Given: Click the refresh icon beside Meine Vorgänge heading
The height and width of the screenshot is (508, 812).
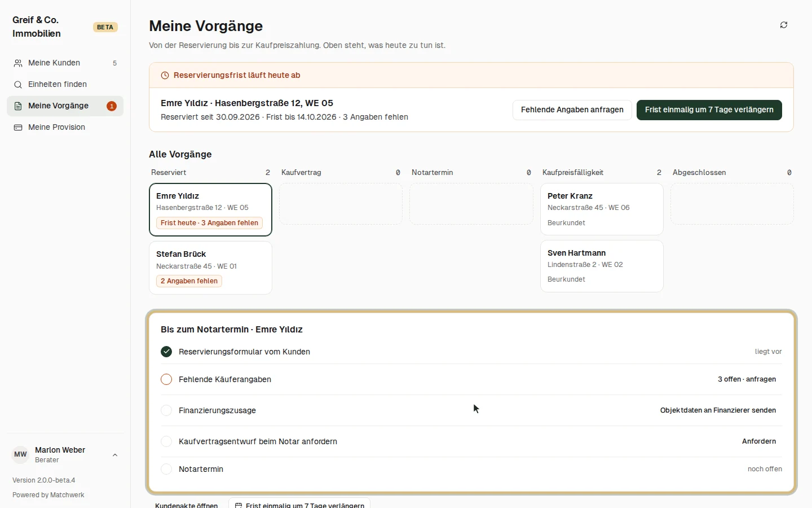Looking at the screenshot, I should pyautogui.click(x=784, y=25).
